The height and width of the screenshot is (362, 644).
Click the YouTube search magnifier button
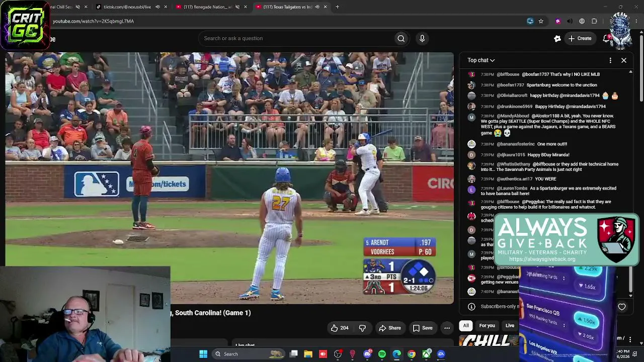point(401,38)
